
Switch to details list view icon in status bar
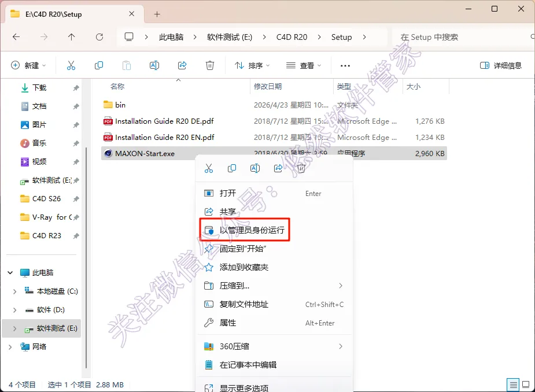[513, 385]
